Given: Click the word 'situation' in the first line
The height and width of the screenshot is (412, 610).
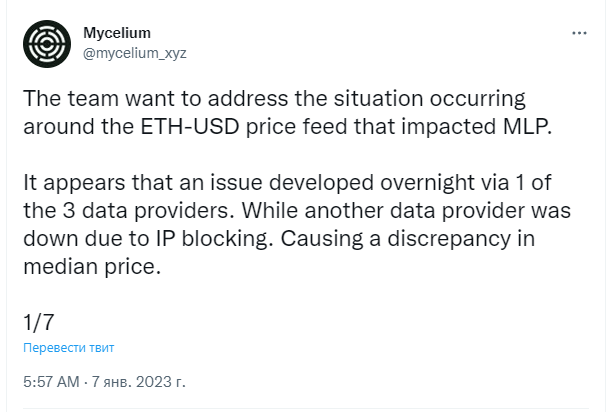Looking at the screenshot, I should click(378, 98).
